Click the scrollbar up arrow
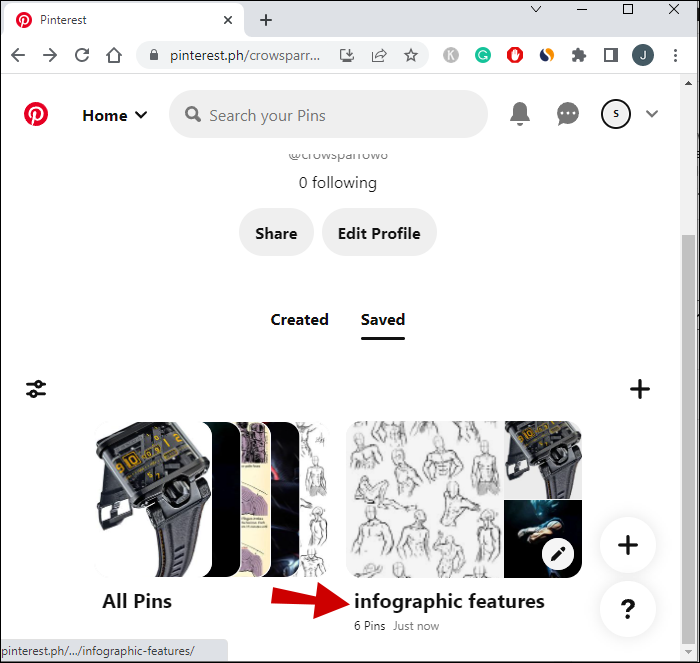This screenshot has width=700, height=663. [688, 83]
